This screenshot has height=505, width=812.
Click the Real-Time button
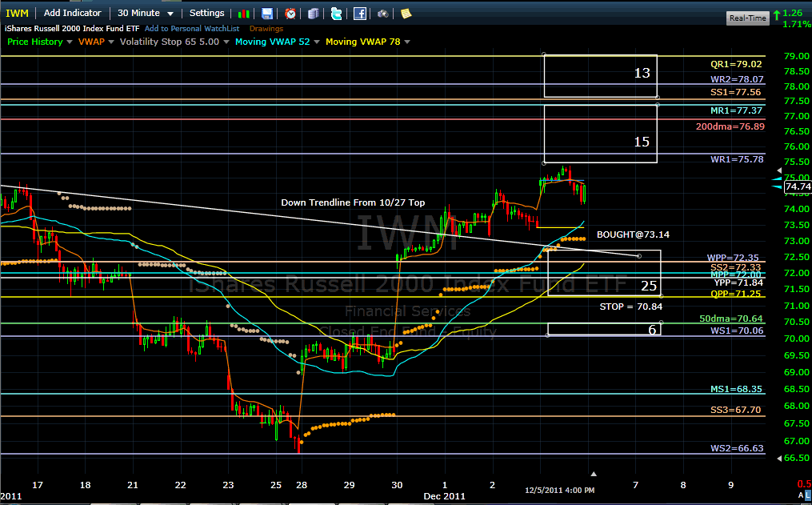[747, 18]
